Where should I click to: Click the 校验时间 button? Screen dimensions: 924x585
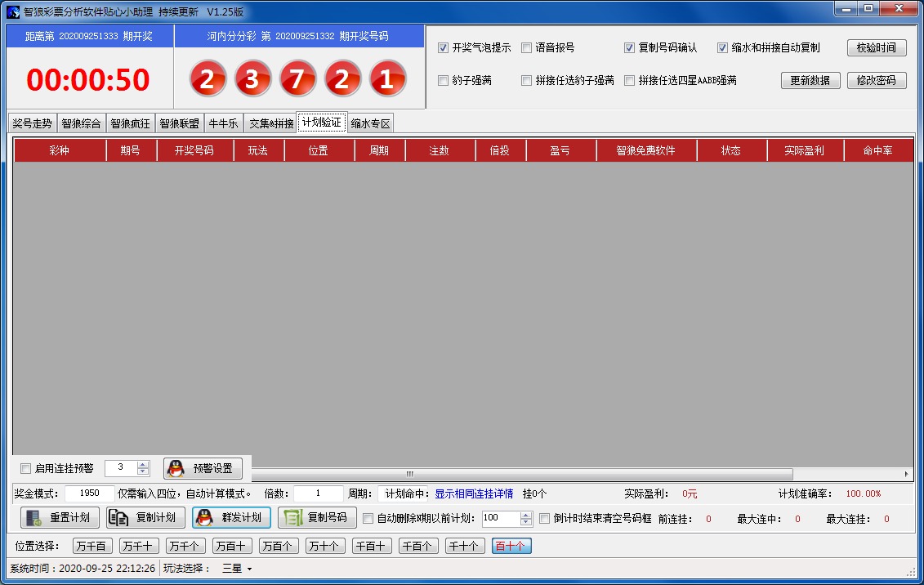point(877,48)
